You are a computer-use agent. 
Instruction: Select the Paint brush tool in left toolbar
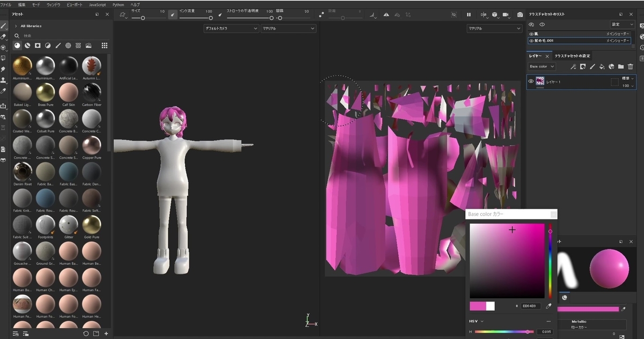coord(4,26)
